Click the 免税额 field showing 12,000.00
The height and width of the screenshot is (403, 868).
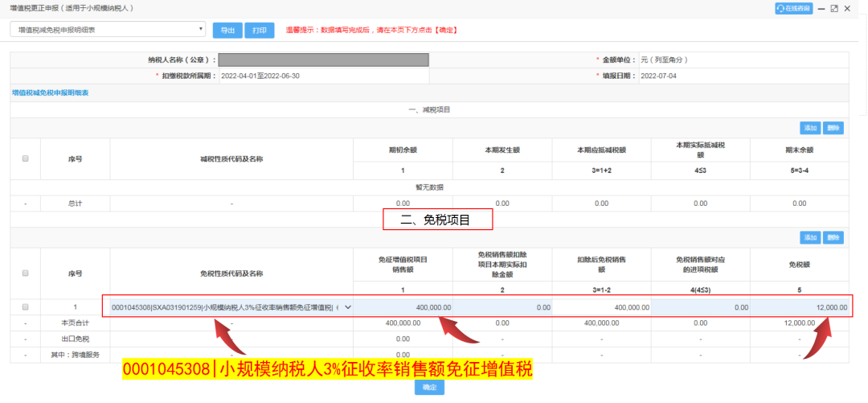click(x=799, y=306)
